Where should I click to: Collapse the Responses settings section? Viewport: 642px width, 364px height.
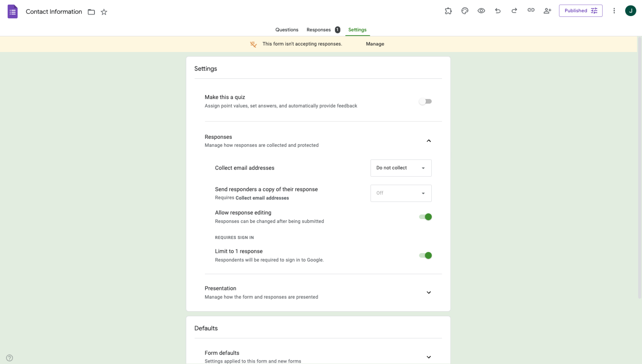coord(429,141)
